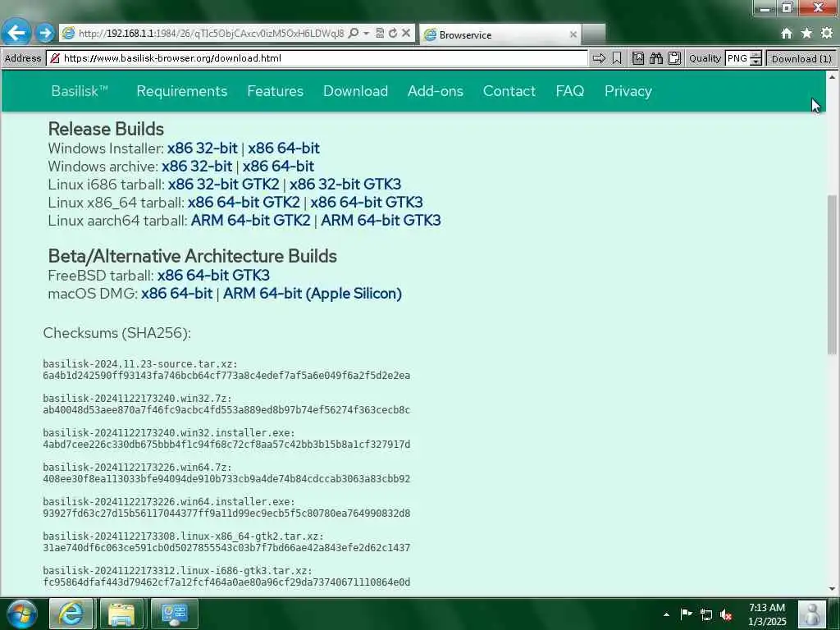This screenshot has width=840, height=630.
Task: Download Linux x86_64 64-bit GTK2 tarball
Action: [244, 203]
